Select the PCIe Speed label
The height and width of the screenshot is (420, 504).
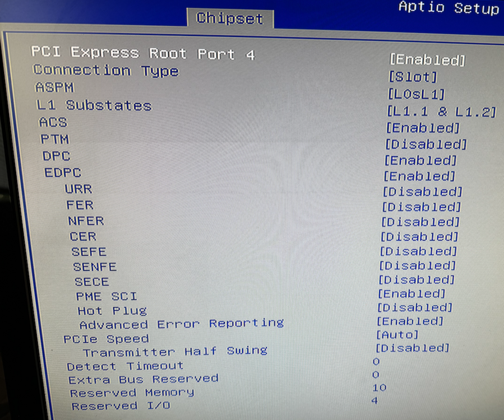pyautogui.click(x=106, y=339)
